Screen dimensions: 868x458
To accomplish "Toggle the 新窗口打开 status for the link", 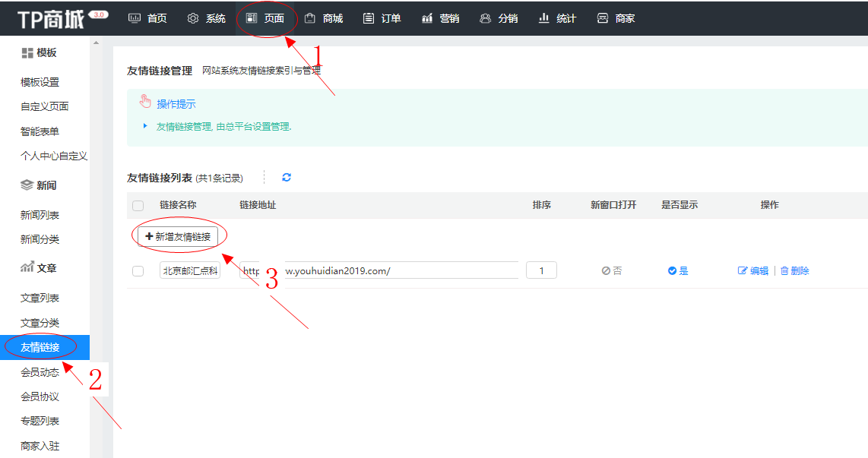I will pyautogui.click(x=612, y=271).
